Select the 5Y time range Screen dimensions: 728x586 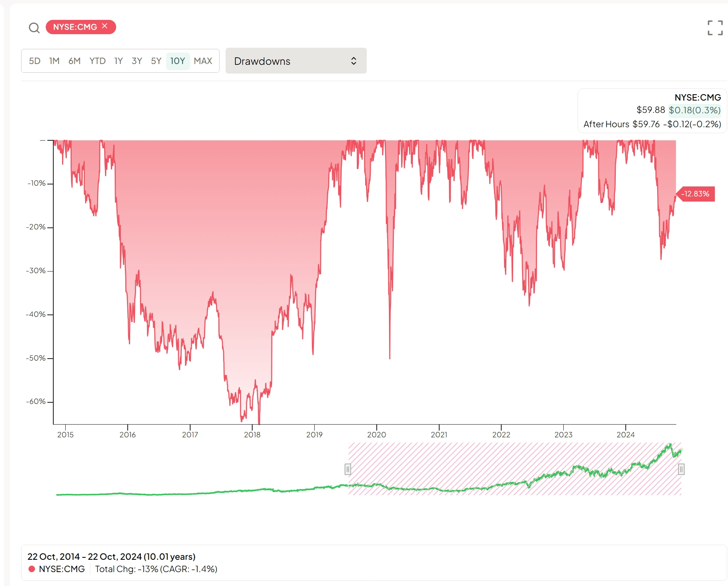[x=156, y=61]
